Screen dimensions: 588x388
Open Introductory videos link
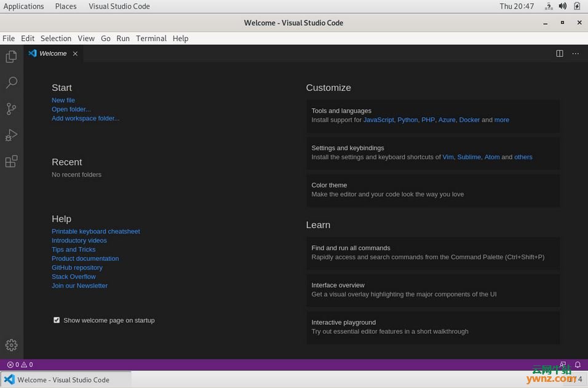click(79, 240)
